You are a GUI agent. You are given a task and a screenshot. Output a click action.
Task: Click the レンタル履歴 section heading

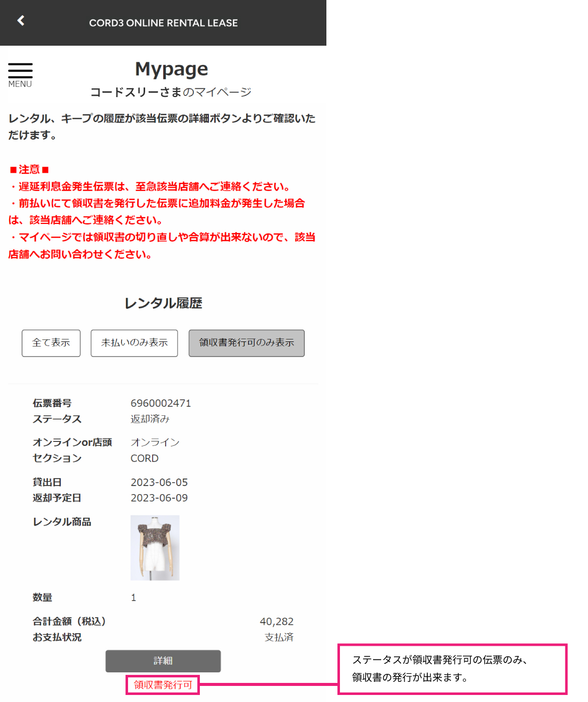163,303
